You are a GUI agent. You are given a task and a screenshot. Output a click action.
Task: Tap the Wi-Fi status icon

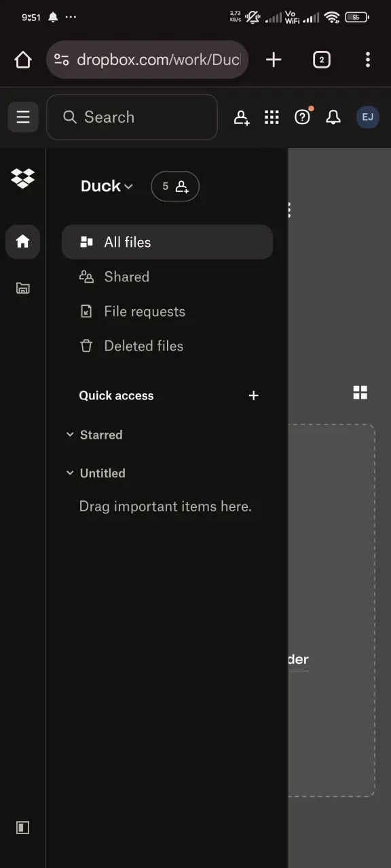[x=332, y=17]
